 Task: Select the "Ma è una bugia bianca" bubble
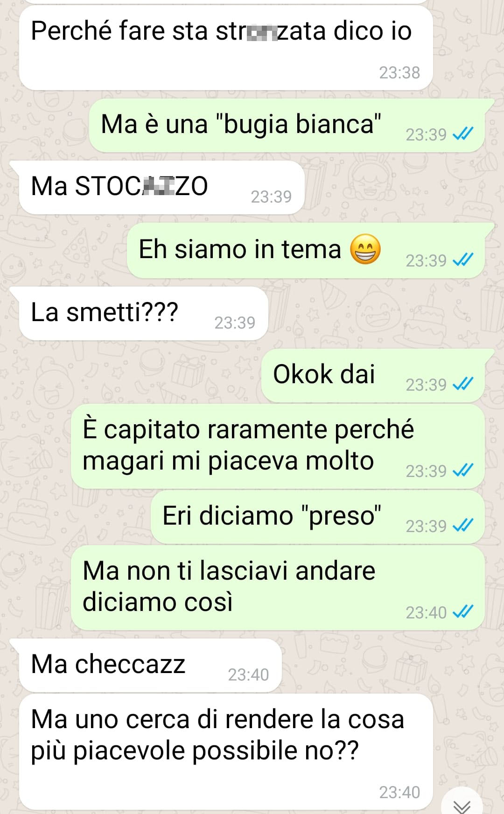tap(287, 125)
